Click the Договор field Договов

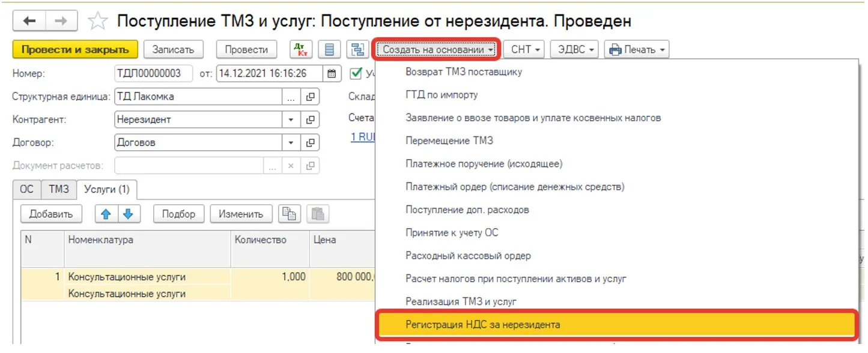pyautogui.click(x=198, y=143)
